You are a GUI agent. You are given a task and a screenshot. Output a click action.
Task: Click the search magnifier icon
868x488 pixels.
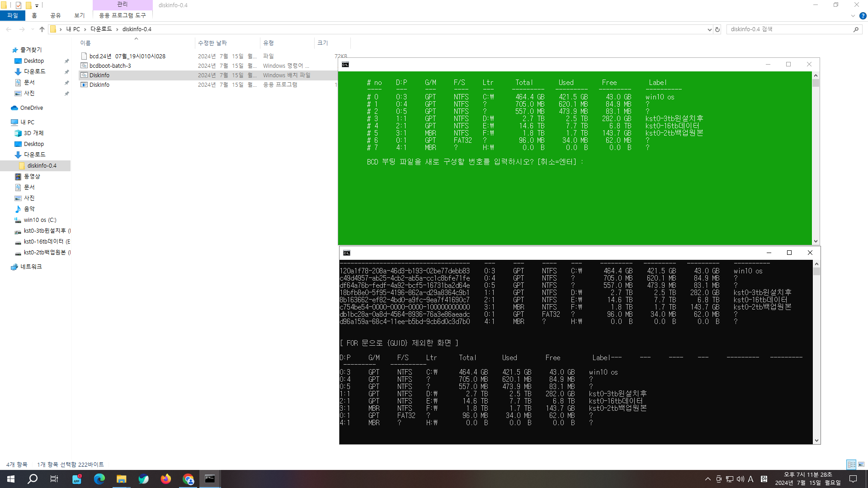856,29
